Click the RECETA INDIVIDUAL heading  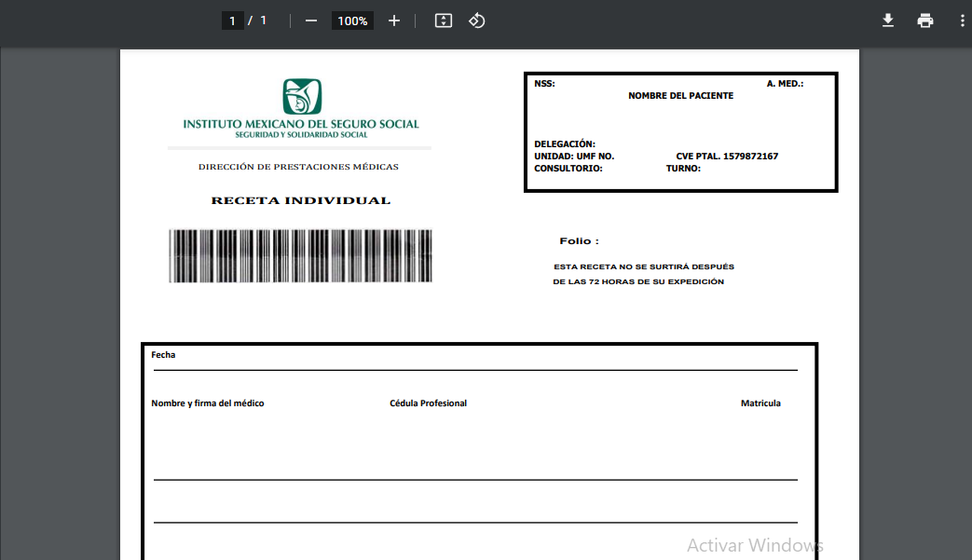(x=301, y=200)
